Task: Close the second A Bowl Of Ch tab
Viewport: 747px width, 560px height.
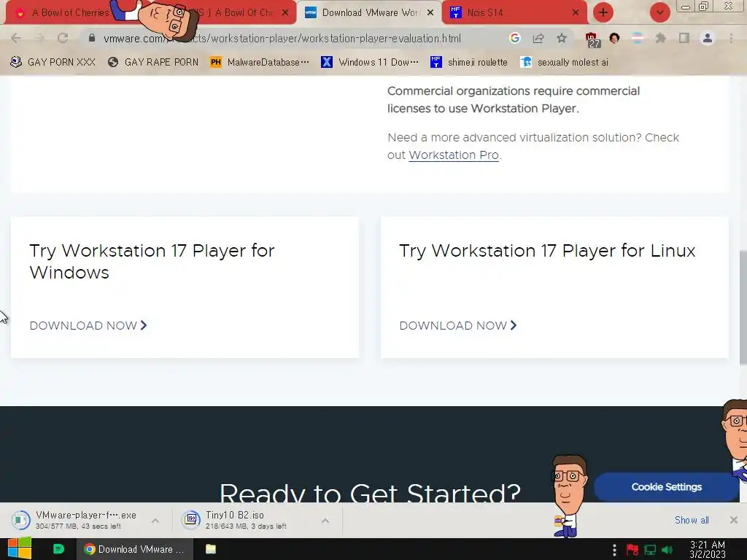Action: click(x=285, y=13)
